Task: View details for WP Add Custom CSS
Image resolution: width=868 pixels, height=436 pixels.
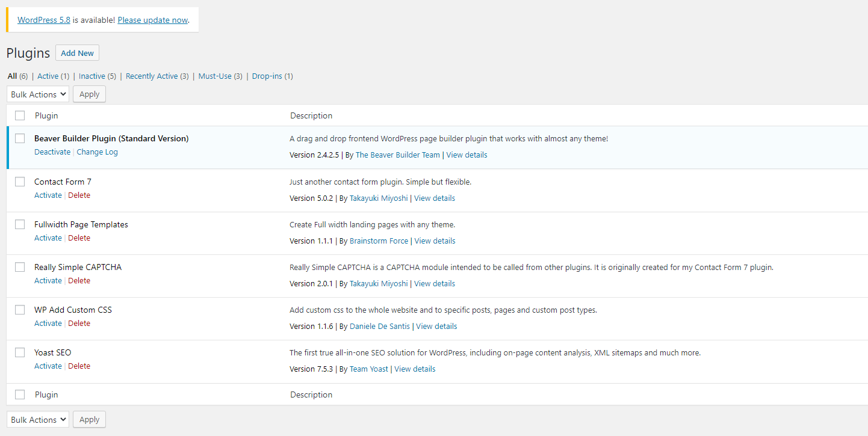Action: click(x=436, y=327)
